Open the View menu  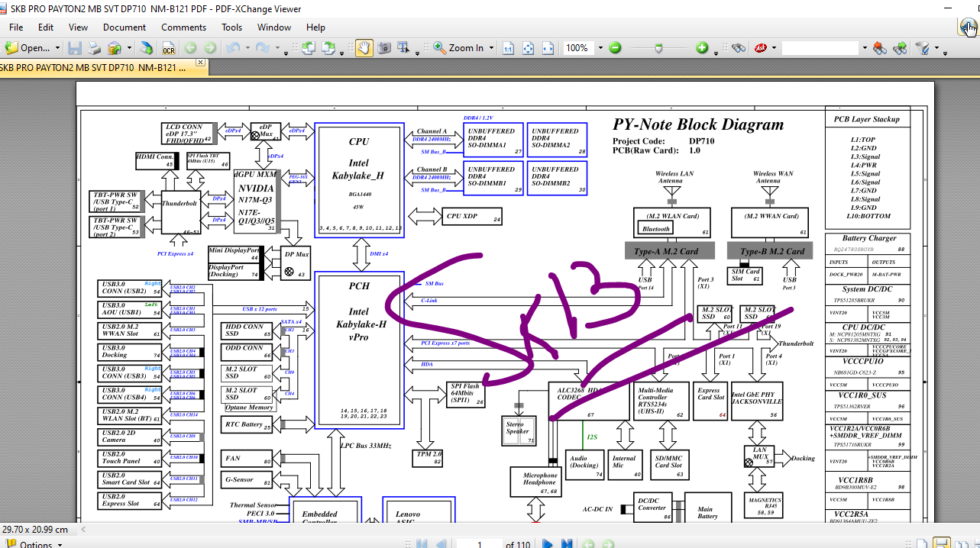(x=79, y=27)
